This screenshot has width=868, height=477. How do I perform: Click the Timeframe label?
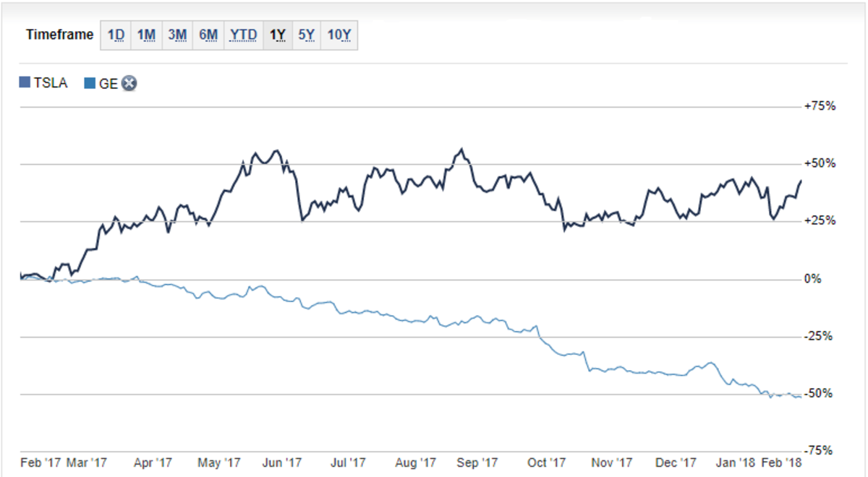[60, 34]
